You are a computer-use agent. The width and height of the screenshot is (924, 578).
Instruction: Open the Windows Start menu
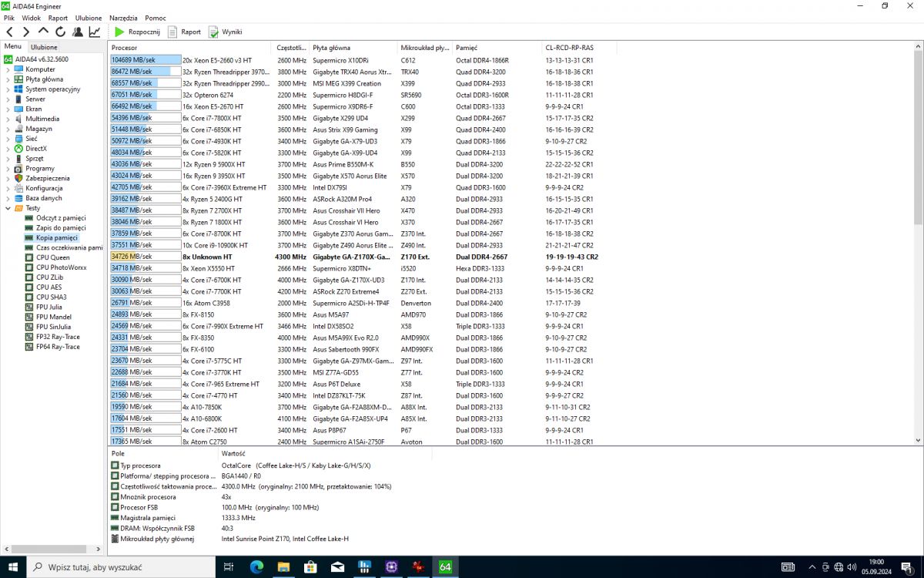[x=13, y=566]
